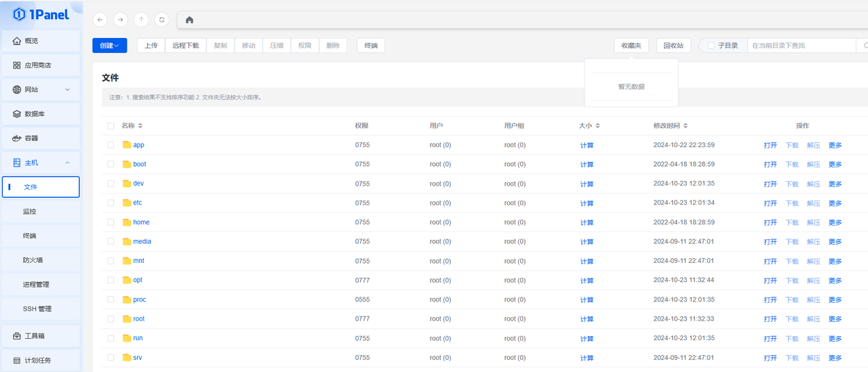Open the etc folder icon

127,203
